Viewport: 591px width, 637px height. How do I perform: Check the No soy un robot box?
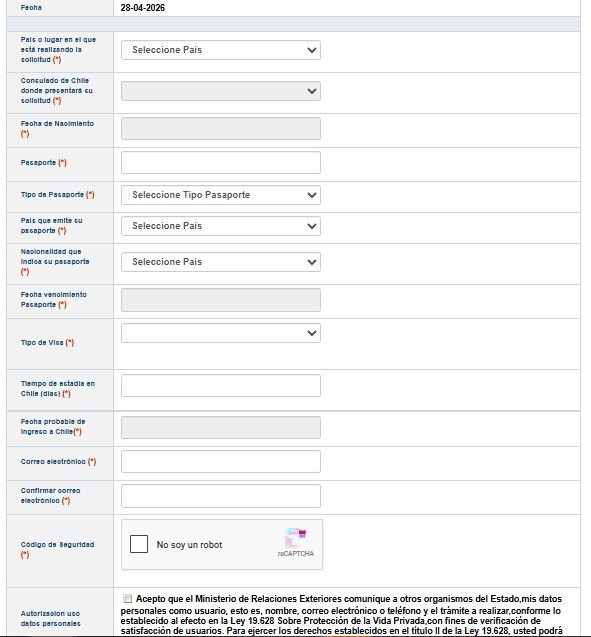pos(139,544)
